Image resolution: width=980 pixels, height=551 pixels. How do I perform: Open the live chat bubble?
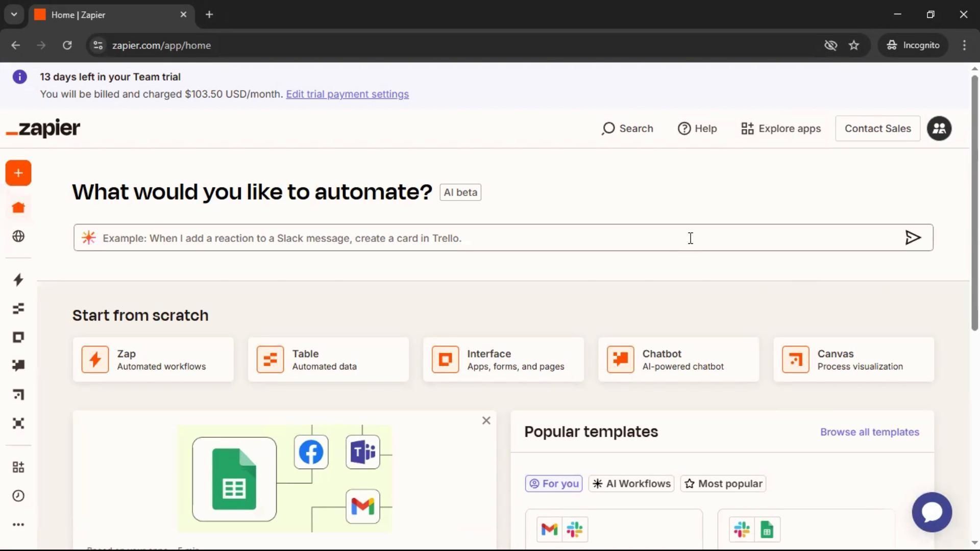click(932, 512)
